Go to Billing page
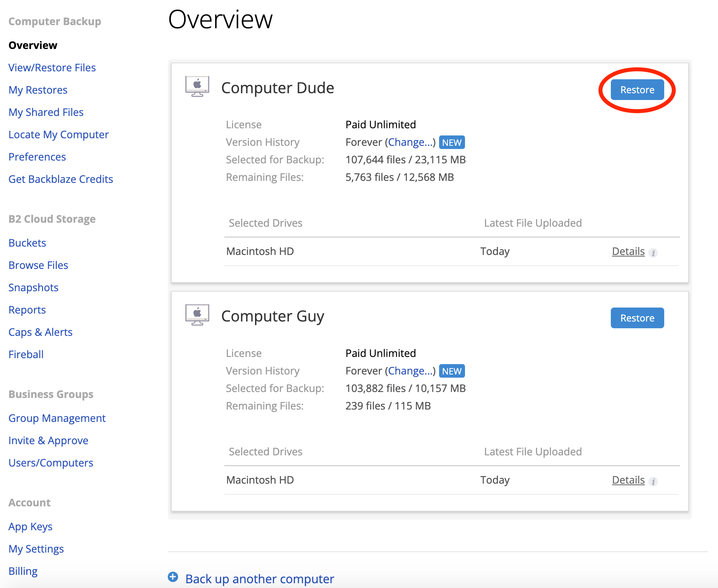Viewport: 718px width, 588px height. pyautogui.click(x=23, y=571)
